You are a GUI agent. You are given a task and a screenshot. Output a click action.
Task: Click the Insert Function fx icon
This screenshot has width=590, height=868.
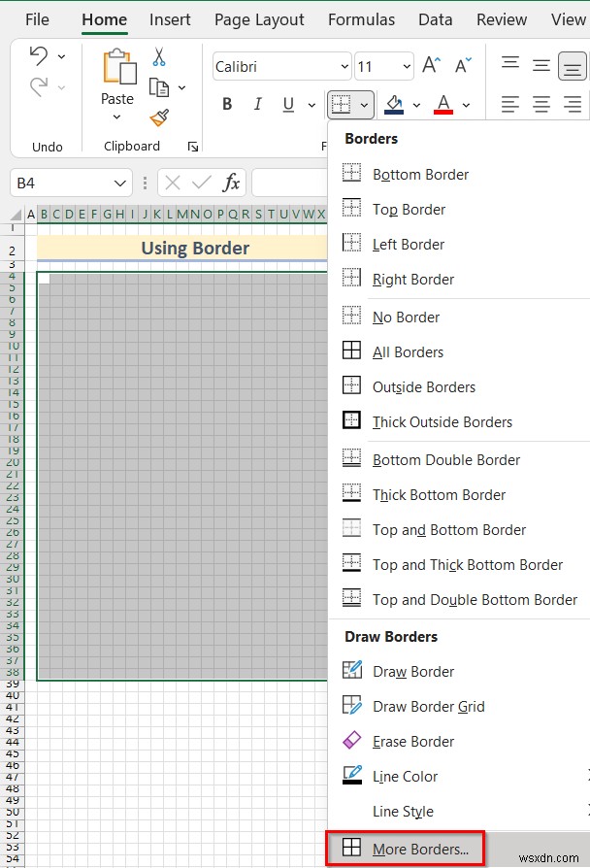[231, 183]
